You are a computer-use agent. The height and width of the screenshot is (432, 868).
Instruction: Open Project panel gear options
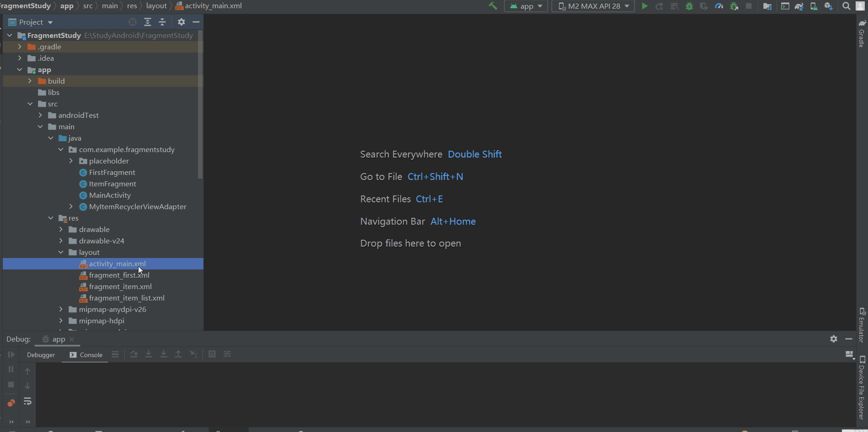click(x=181, y=22)
